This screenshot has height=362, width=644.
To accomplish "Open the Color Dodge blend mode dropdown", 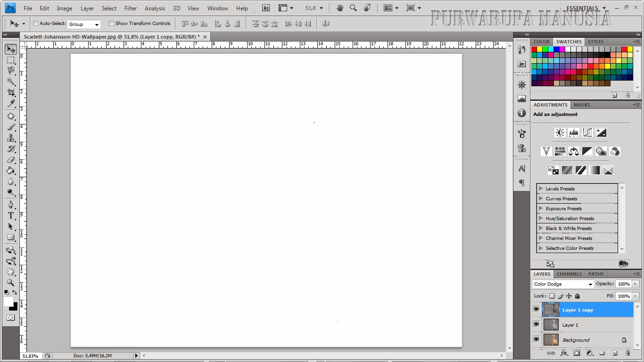I will coord(563,284).
